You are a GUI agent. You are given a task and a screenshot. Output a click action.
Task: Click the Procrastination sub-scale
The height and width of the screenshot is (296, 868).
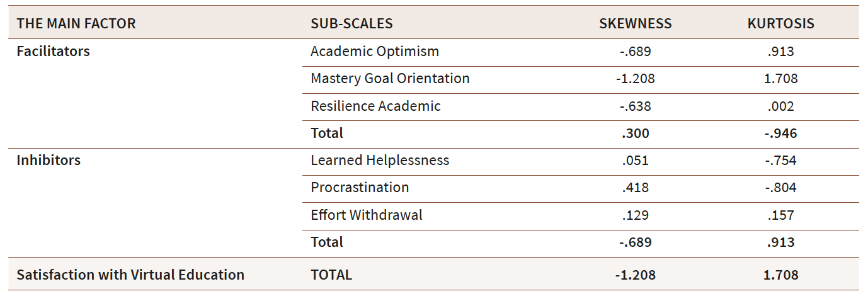[x=360, y=187]
